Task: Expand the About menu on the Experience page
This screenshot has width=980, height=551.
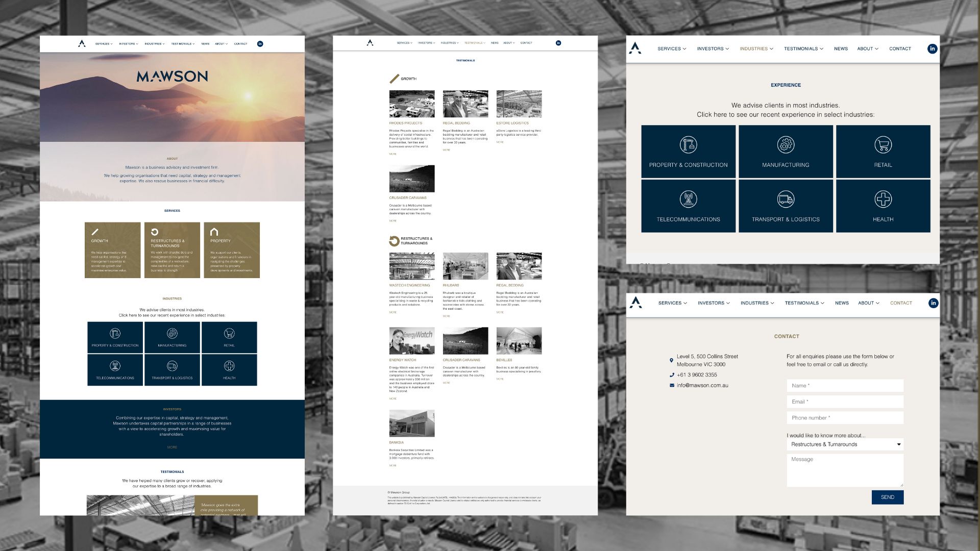Action: (868, 49)
